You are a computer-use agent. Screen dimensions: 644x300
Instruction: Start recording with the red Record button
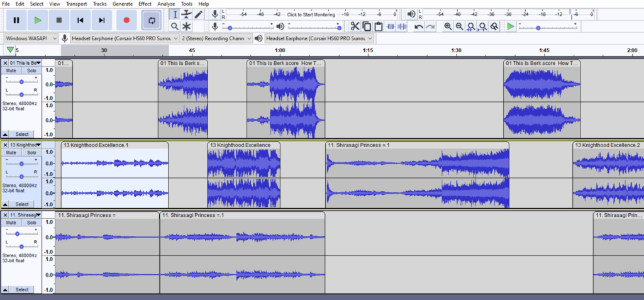(126, 20)
